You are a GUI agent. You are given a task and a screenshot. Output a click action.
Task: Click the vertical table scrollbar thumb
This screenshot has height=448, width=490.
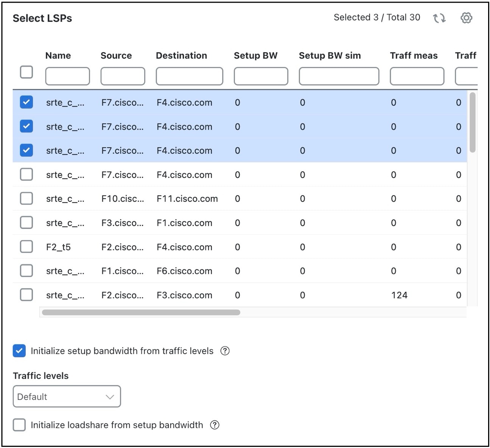[x=472, y=122]
